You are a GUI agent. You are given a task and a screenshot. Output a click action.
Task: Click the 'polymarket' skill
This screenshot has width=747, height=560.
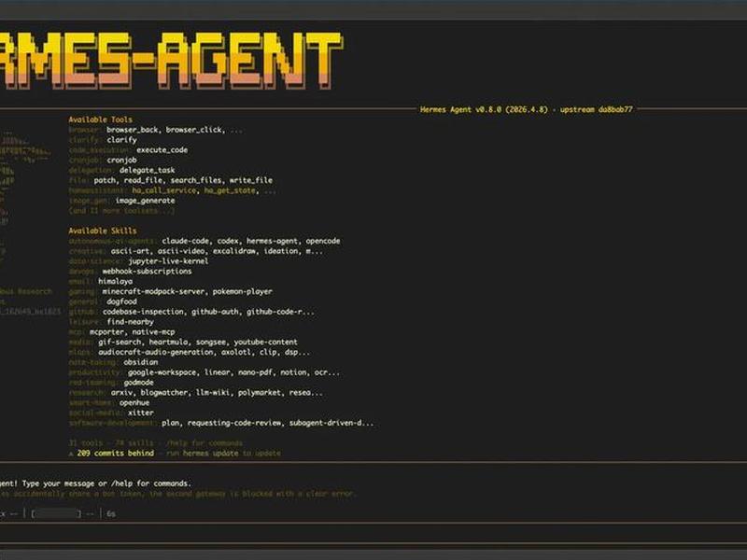260,393
